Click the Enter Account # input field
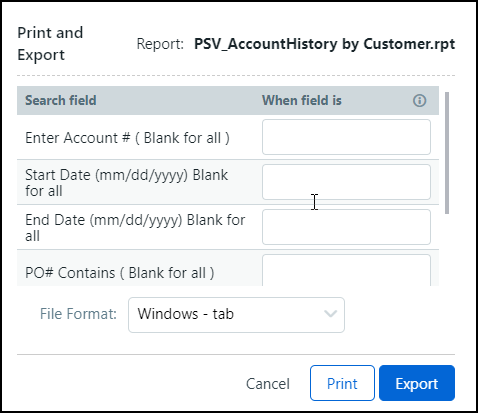 [x=346, y=137]
